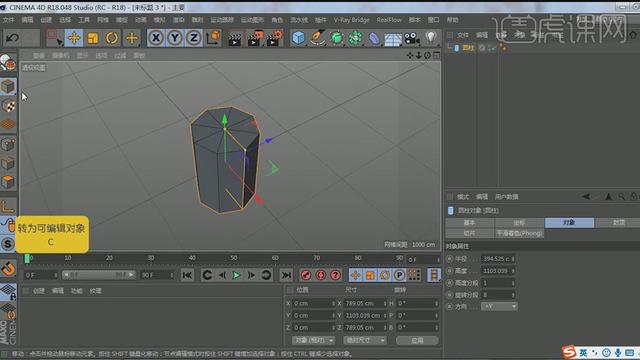The height and width of the screenshot is (360, 640).
Task: Click the attributes back arrow icon
Action: click(x=587, y=196)
